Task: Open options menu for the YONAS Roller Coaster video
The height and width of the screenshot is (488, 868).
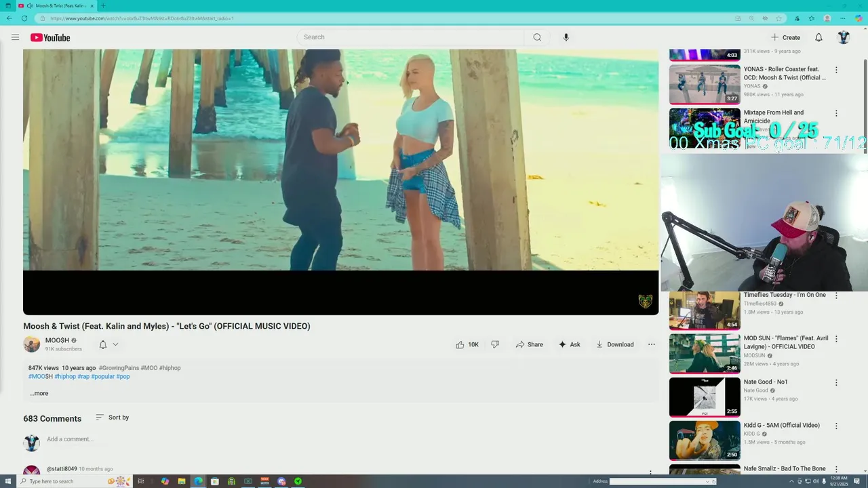Action: point(836,70)
